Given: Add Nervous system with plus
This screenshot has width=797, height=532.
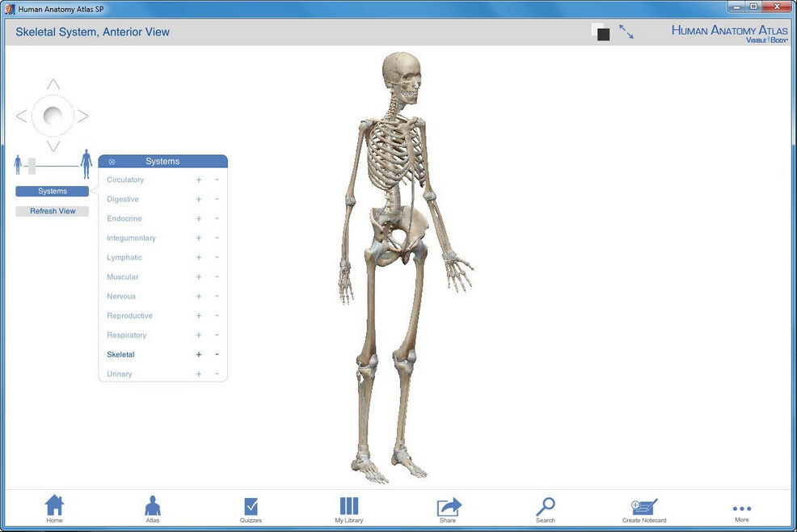Looking at the screenshot, I should pos(199,296).
